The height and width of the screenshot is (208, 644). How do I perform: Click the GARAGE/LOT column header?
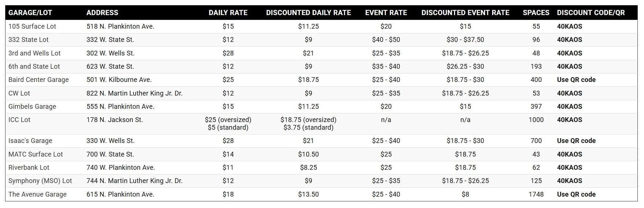(x=30, y=12)
